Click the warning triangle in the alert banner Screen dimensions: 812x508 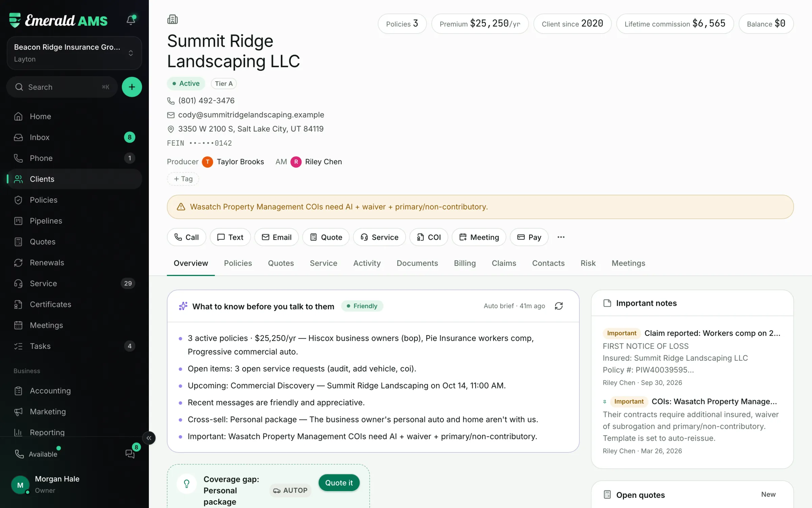click(181, 207)
